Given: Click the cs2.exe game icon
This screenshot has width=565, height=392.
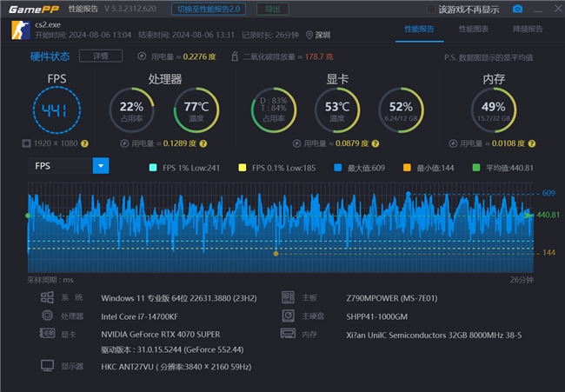Looking at the screenshot, I should [21, 30].
